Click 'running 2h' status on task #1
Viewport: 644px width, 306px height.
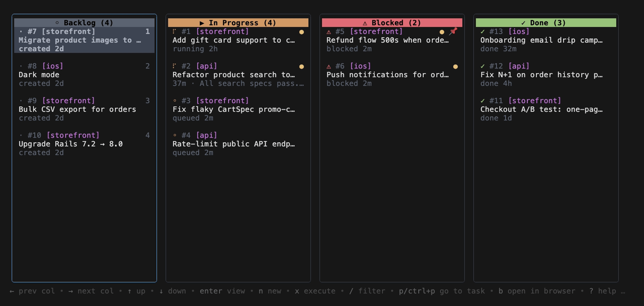(x=195, y=49)
